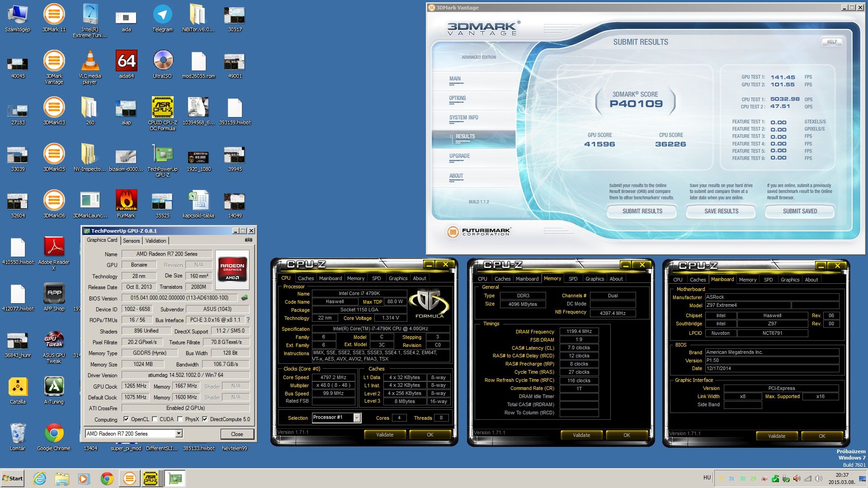Viewport: 868px width, 488px height.
Task: Open 3DMark03 desktop shortcut
Action: (54, 111)
